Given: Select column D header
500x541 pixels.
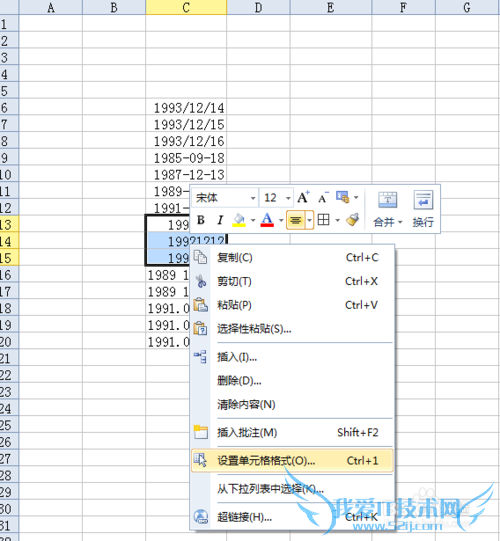Looking at the screenshot, I should (258, 7).
